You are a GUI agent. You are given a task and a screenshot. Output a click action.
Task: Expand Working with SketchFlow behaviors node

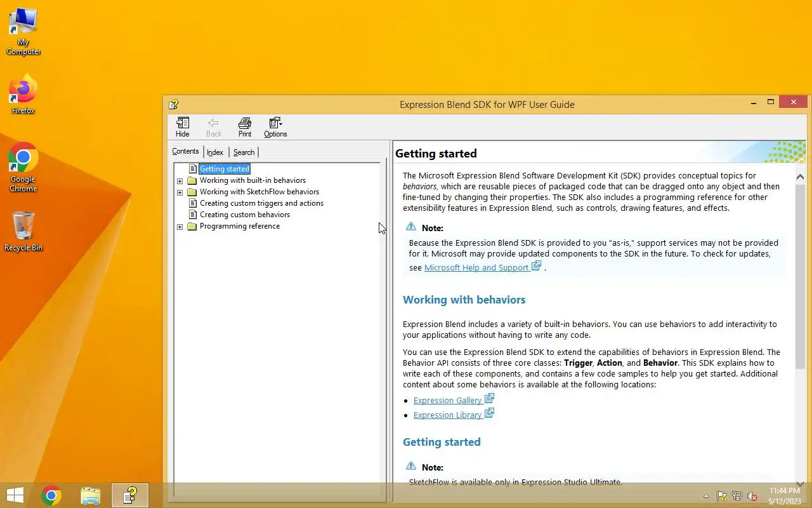[180, 192]
